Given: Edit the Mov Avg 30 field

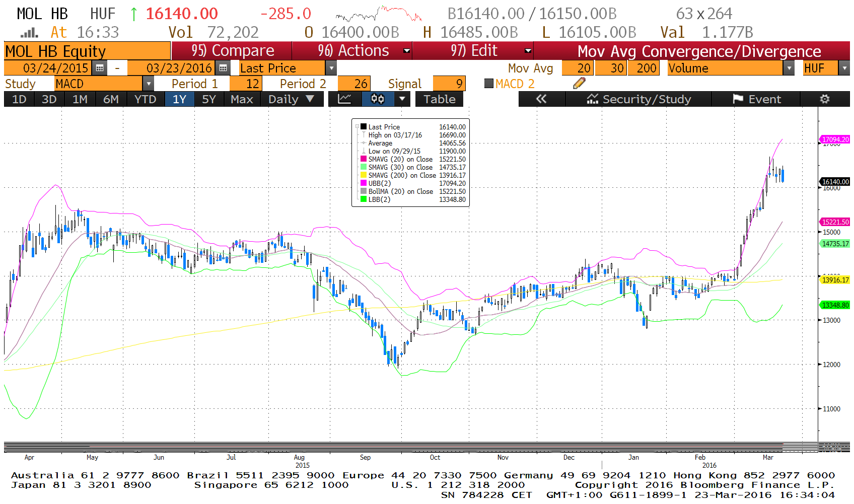Looking at the screenshot, I should 611,68.
